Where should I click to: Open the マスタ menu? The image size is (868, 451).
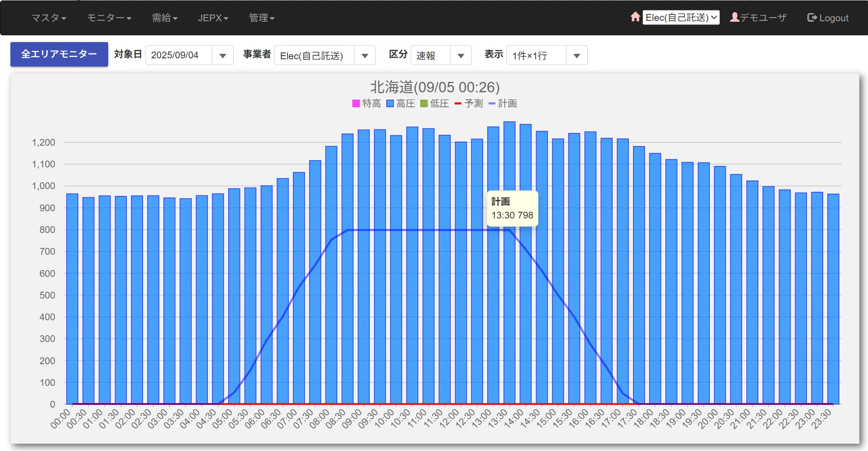(x=49, y=18)
